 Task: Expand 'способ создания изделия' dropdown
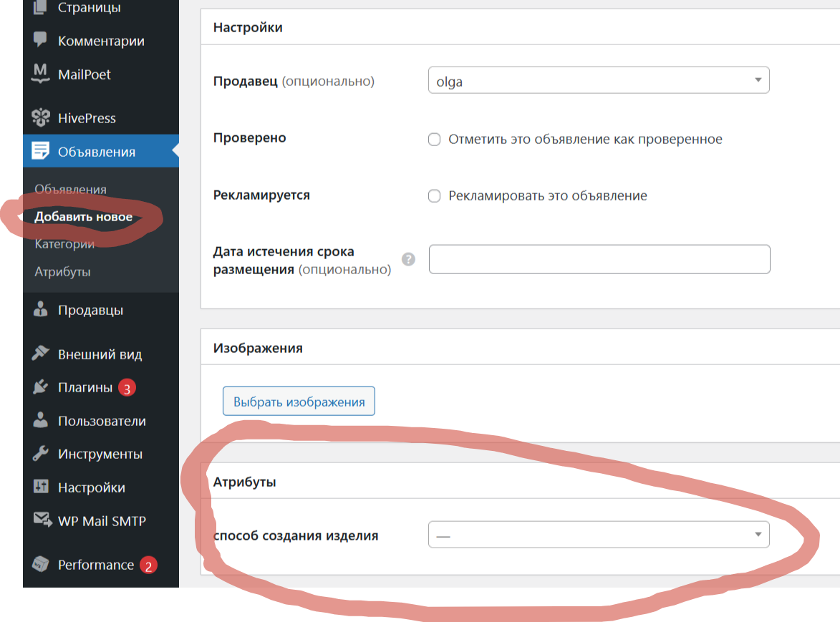pos(599,535)
